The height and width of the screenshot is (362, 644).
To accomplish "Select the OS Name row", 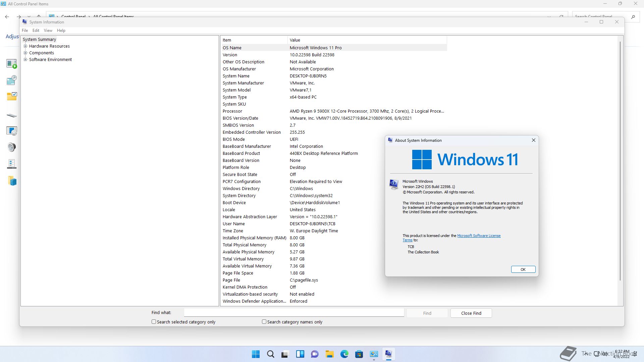I will tap(334, 48).
